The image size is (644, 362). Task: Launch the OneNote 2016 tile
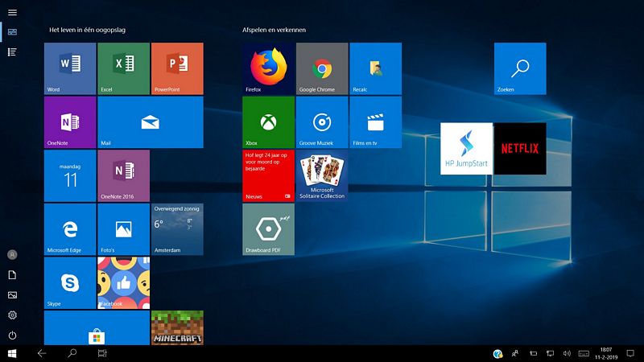[124, 175]
